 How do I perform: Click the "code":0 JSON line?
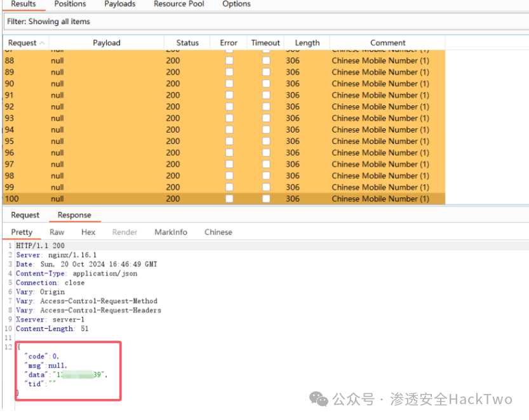pos(41,357)
